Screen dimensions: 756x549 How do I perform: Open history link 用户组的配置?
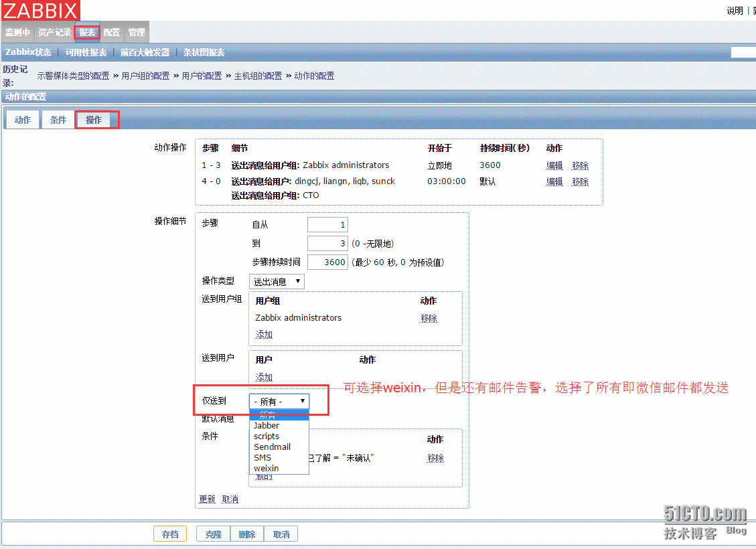145,76
